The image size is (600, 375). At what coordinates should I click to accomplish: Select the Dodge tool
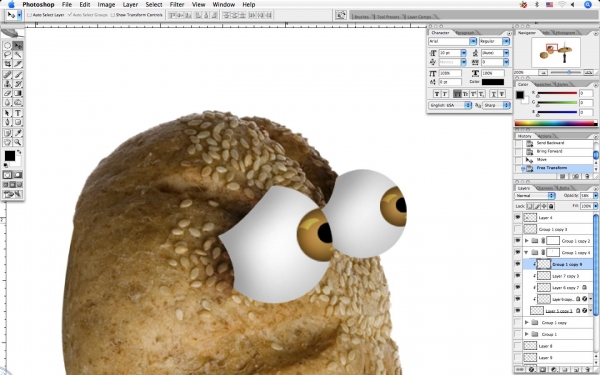(18, 102)
